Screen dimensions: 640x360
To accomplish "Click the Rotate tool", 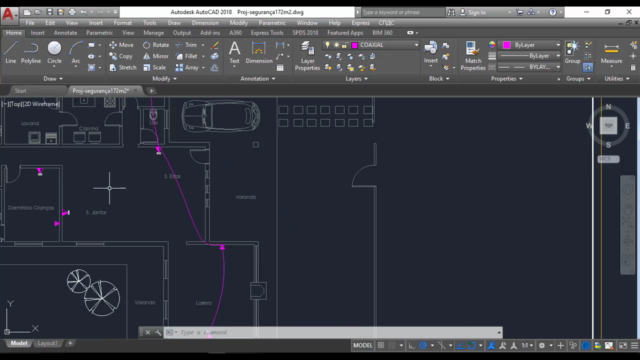I will (156, 45).
